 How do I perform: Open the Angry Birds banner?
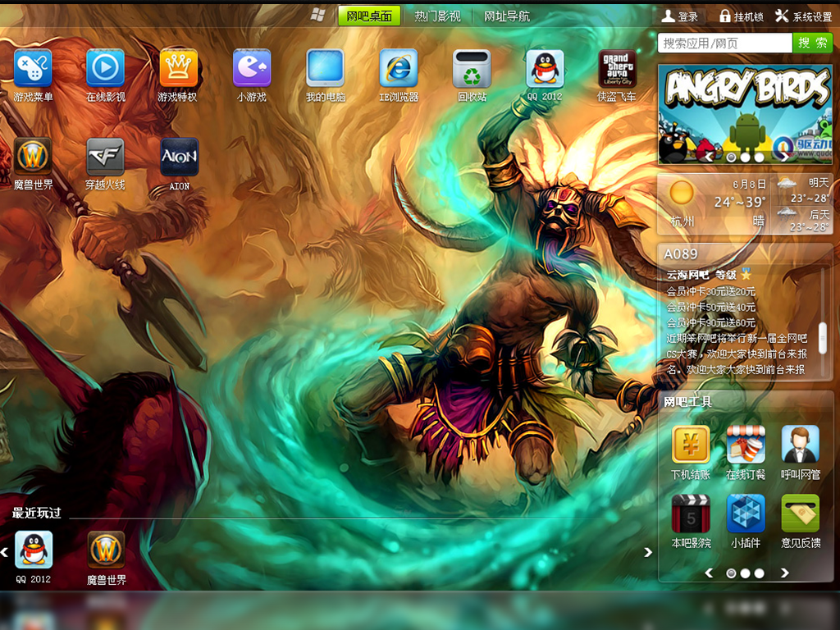(x=745, y=114)
